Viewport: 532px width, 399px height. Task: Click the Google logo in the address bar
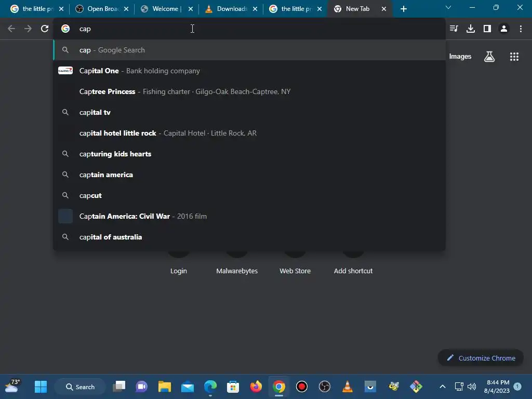(65, 29)
